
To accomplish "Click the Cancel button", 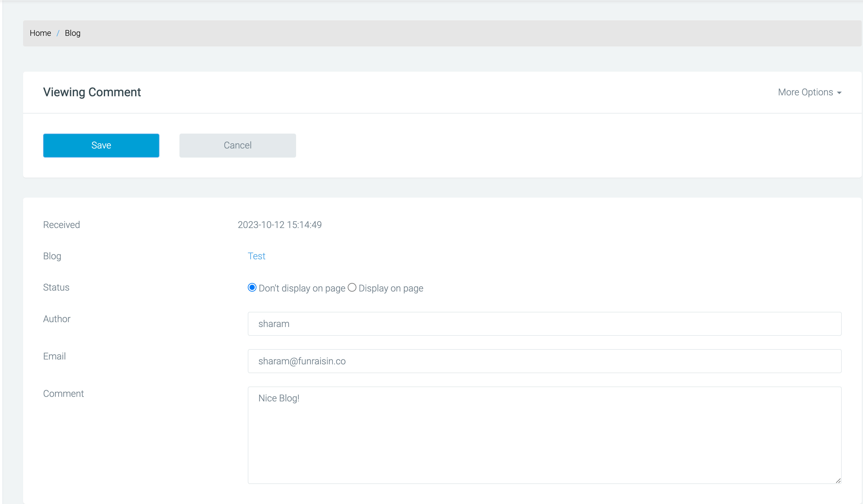I will (x=238, y=145).
